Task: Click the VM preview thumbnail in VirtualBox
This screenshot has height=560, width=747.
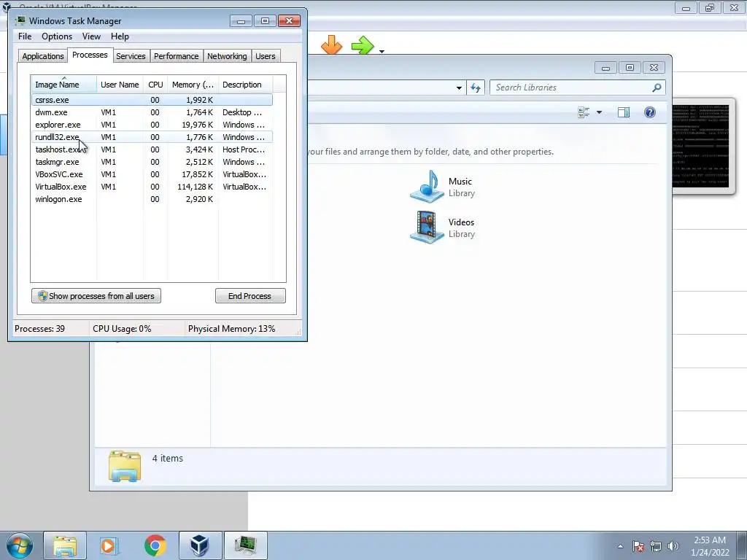Action: click(x=701, y=146)
